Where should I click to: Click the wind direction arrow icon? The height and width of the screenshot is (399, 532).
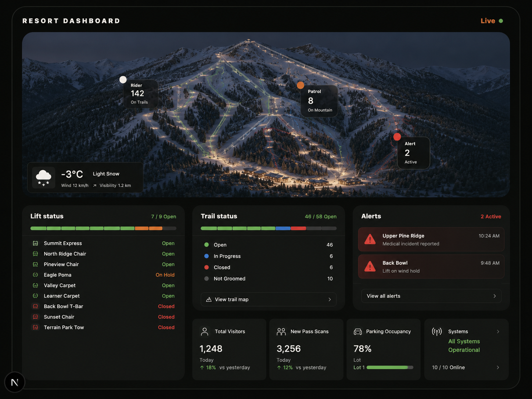95,186
